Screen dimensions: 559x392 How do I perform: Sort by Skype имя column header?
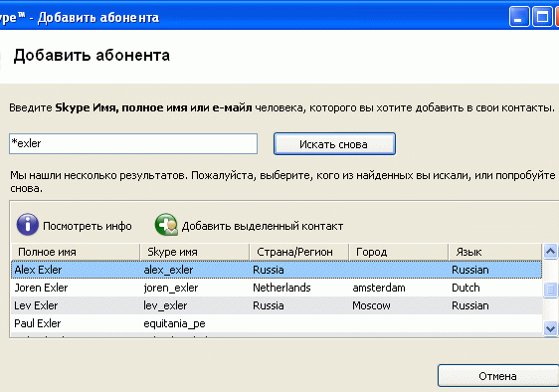[195, 252]
